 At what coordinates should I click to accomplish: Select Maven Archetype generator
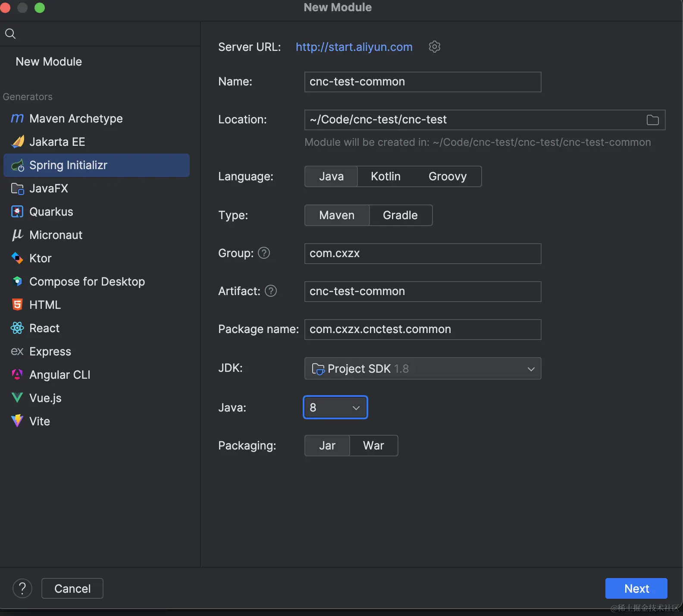point(97,119)
